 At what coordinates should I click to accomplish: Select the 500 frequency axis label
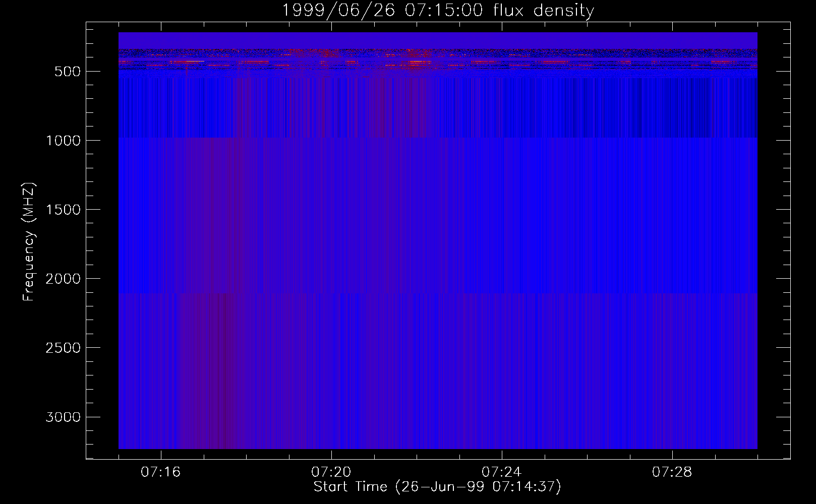(68, 72)
